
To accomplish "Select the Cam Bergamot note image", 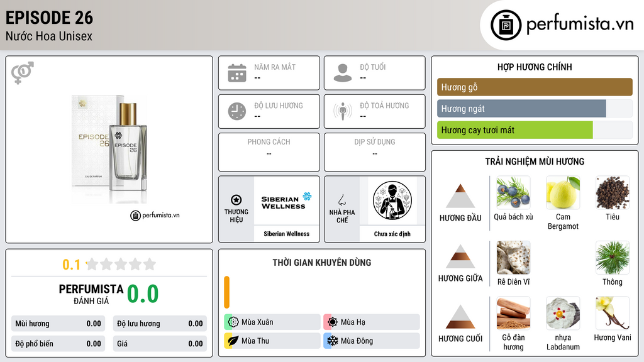I will click(x=563, y=192).
